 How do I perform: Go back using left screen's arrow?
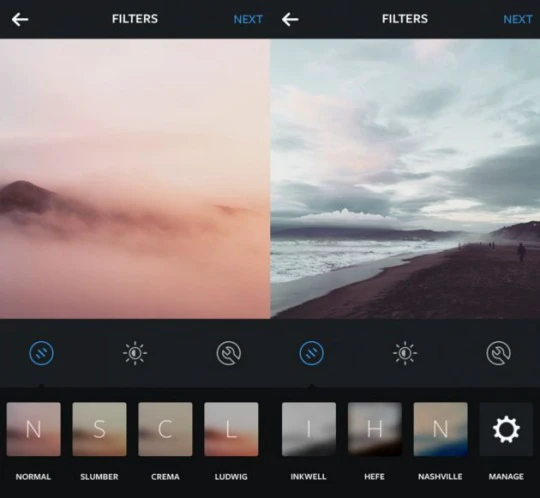coord(20,19)
